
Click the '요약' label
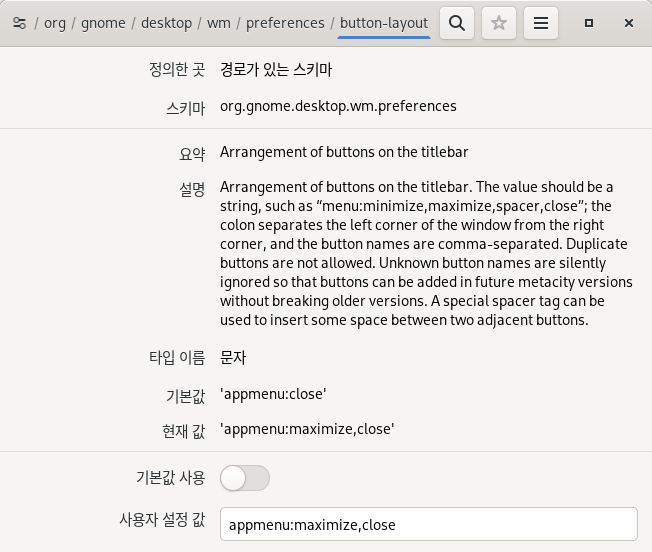click(192, 154)
